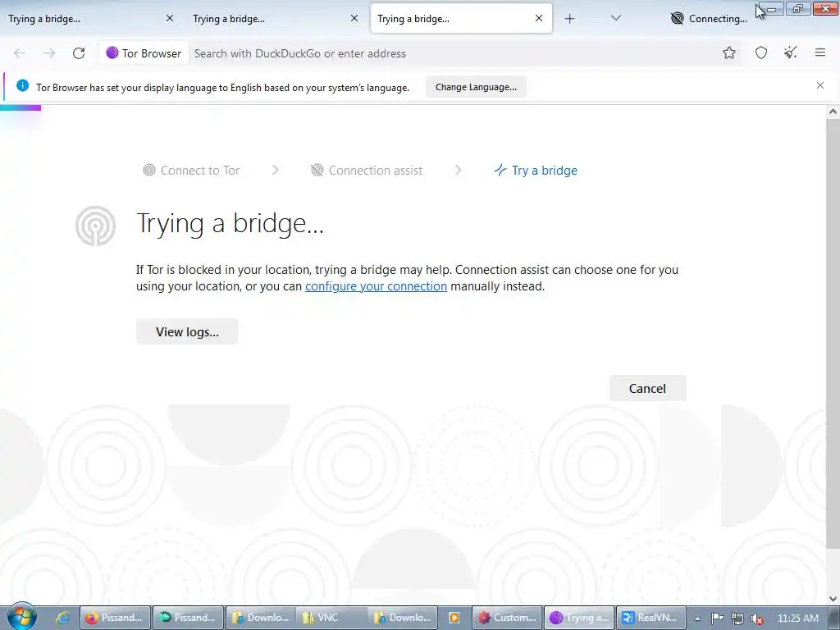840x630 pixels.
Task: Click the vertical scrollbar thumb
Action: [833, 333]
